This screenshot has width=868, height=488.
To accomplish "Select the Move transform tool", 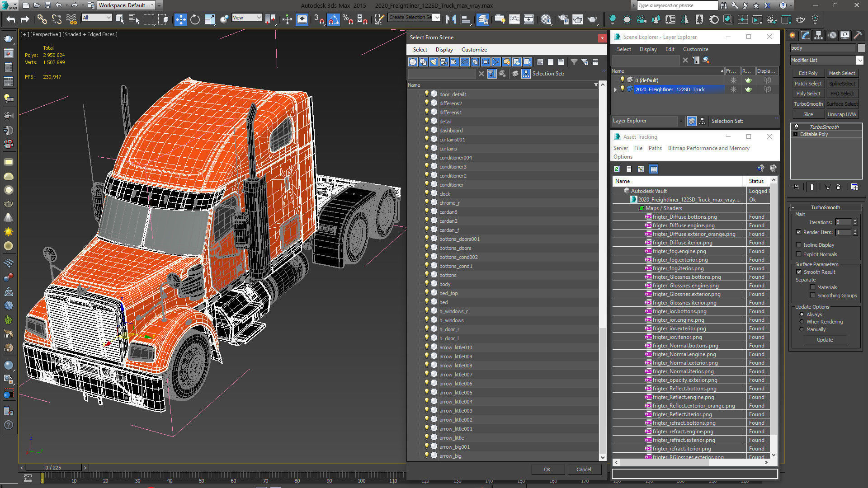I will tap(180, 19).
